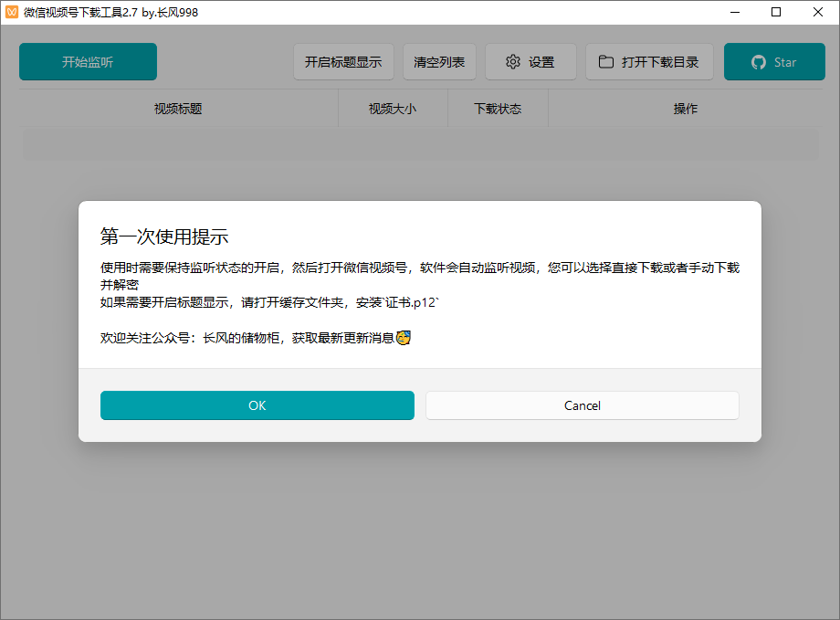Dismiss the dialog with Cancel
The width and height of the screenshot is (840, 620).
pos(583,405)
